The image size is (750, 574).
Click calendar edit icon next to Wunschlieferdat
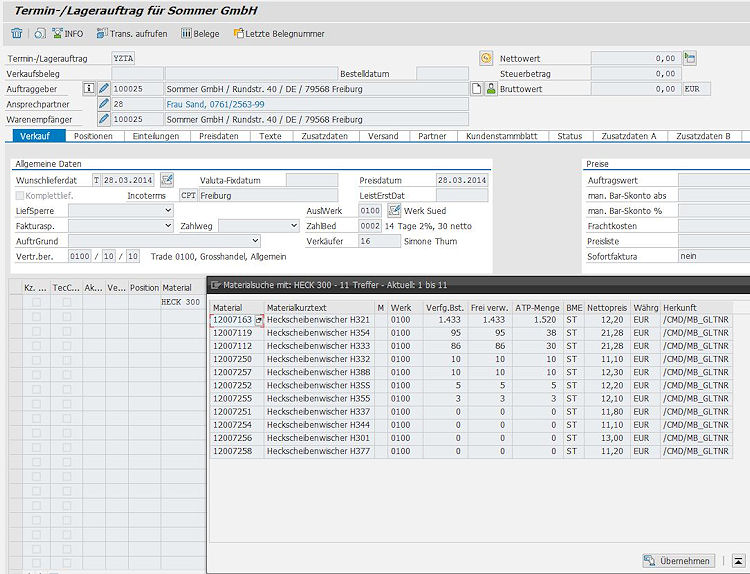[167, 180]
